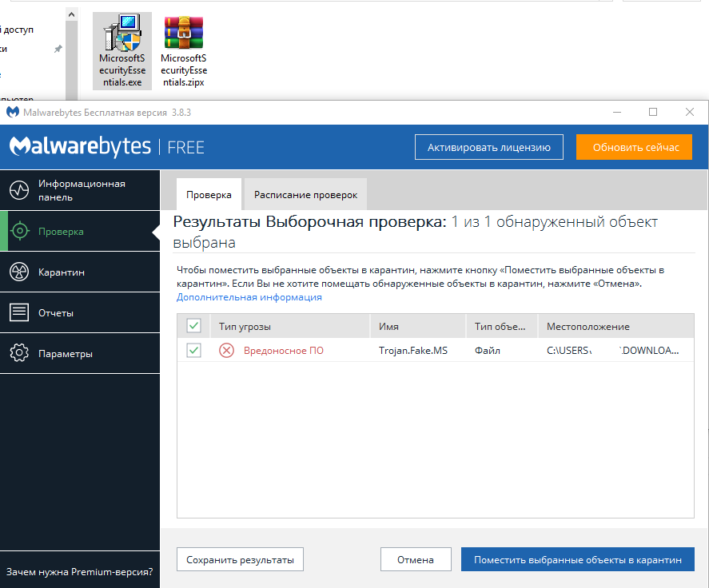The width and height of the screenshot is (709, 588).
Task: Select MicrosoftSecurityEssentials.zipx archive icon in Explorer
Action: point(184,33)
